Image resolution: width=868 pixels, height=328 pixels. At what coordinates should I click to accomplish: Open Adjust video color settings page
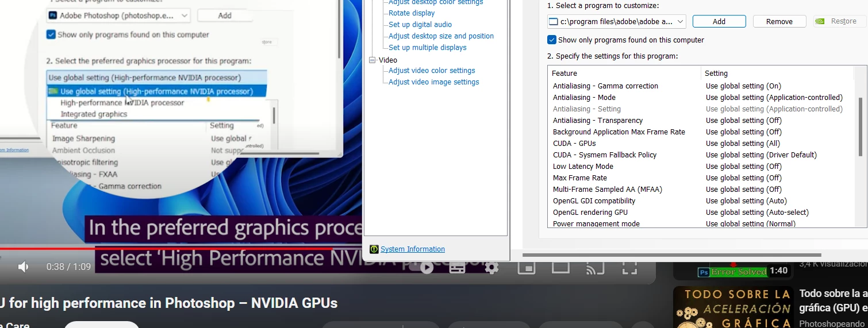tap(432, 70)
